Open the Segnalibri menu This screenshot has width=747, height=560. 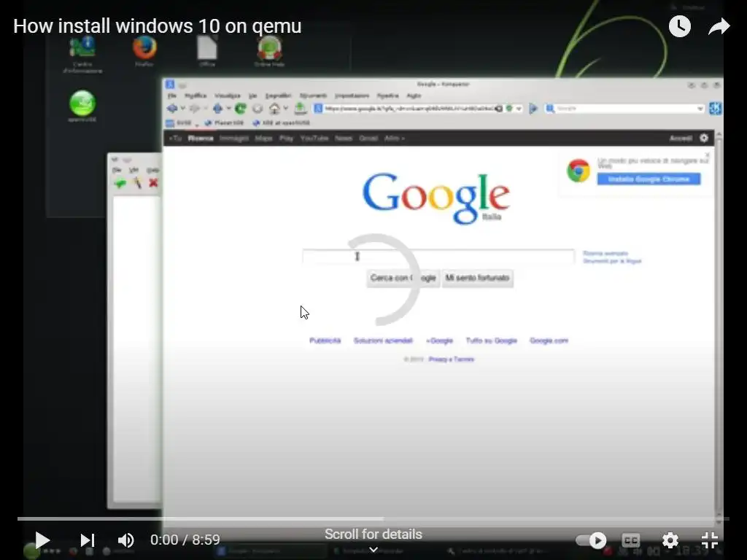coord(278,96)
